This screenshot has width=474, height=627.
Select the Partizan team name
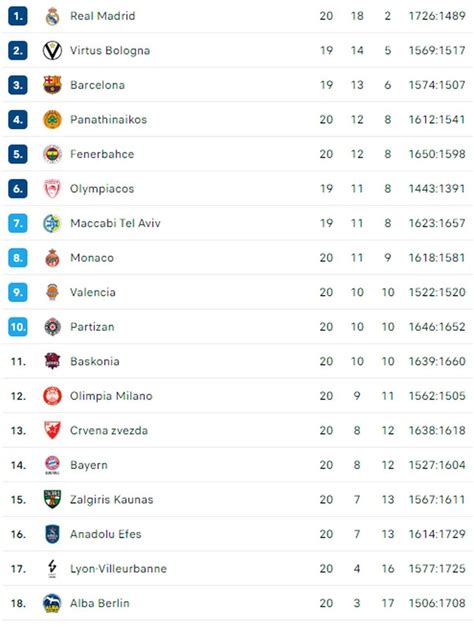coord(92,327)
